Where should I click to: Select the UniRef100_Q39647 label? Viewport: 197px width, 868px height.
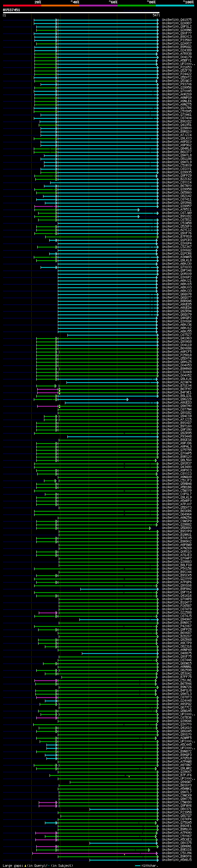177,772
